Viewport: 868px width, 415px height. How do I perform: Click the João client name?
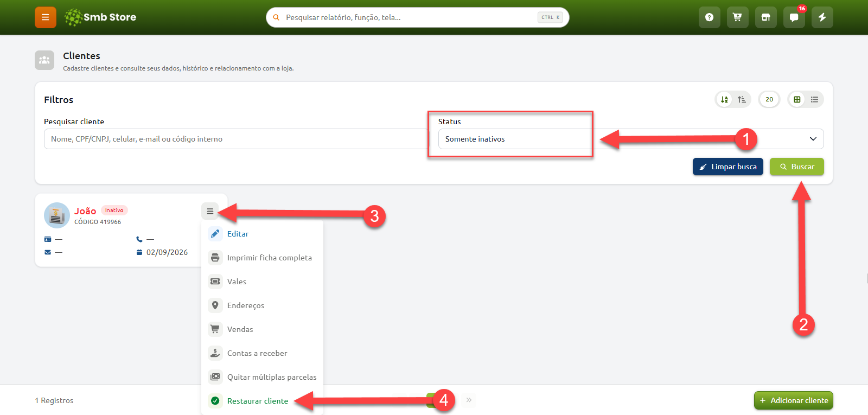click(x=85, y=211)
